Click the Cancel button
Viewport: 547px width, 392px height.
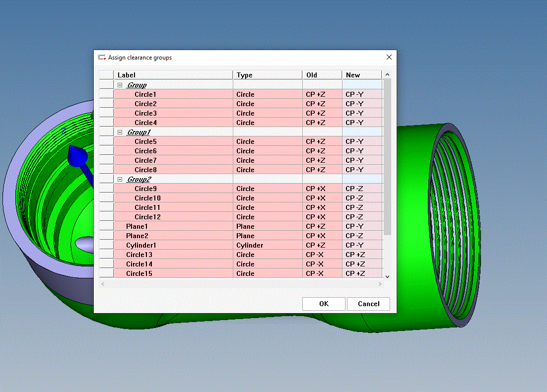(x=368, y=304)
